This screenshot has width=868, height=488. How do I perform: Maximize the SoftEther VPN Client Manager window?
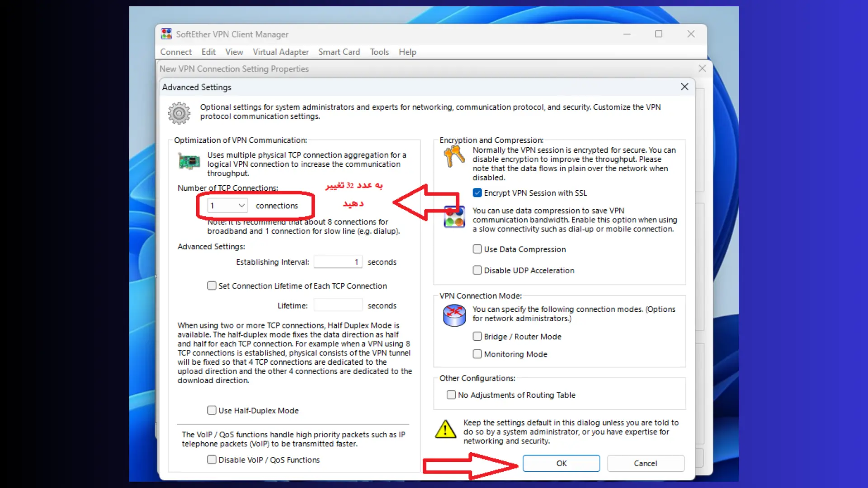pyautogui.click(x=659, y=34)
